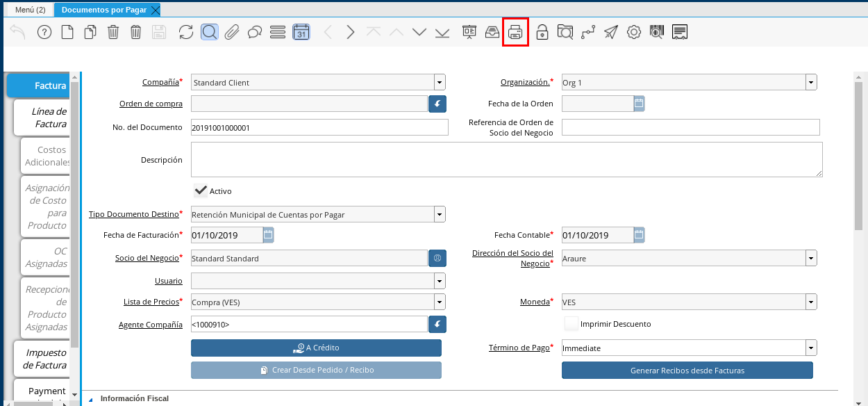Click the paper plane request icon

click(x=611, y=32)
